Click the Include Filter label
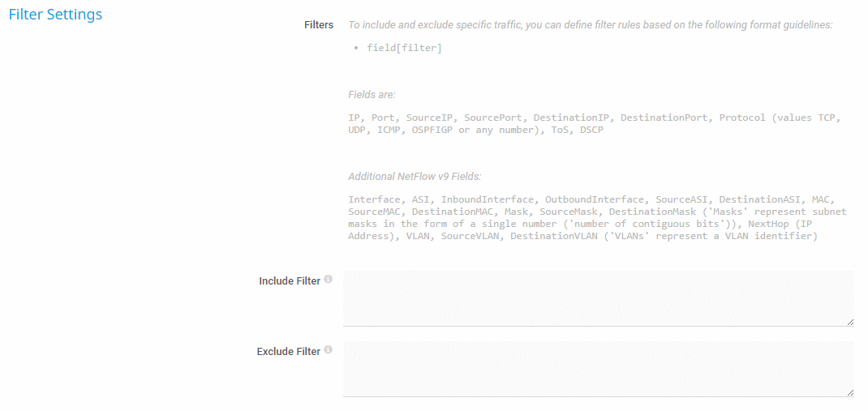Screen dimensions: 868x411 coord(290,281)
